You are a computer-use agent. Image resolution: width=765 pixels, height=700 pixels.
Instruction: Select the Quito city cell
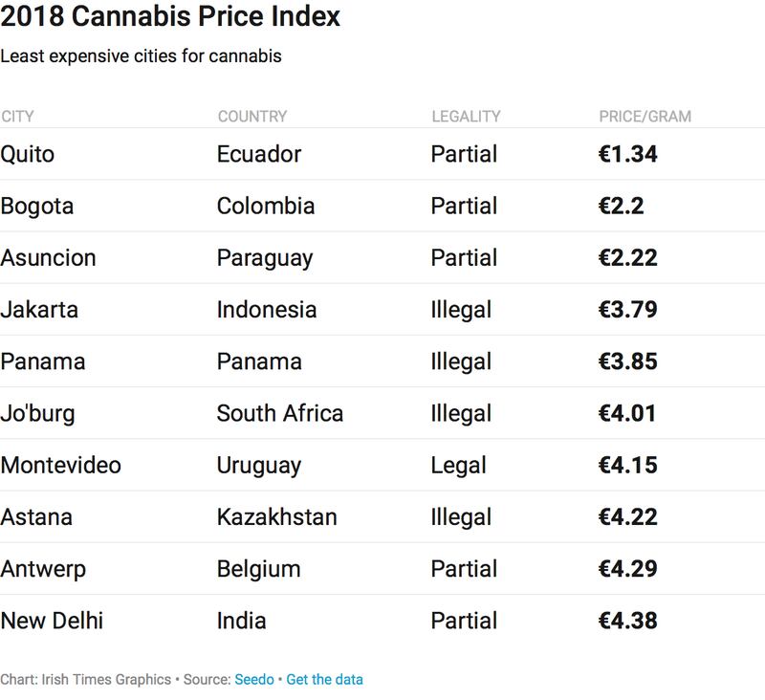pyautogui.click(x=27, y=154)
